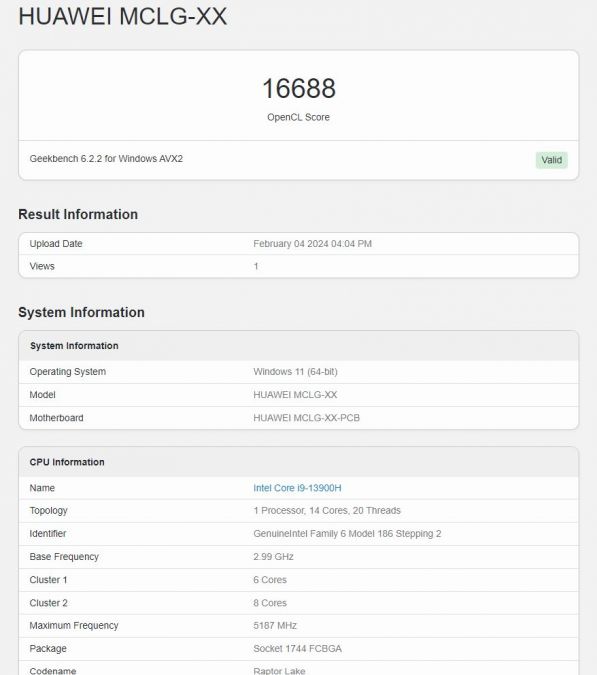The image size is (597, 675).
Task: Select the CPU Information table header
Action: pos(298,462)
